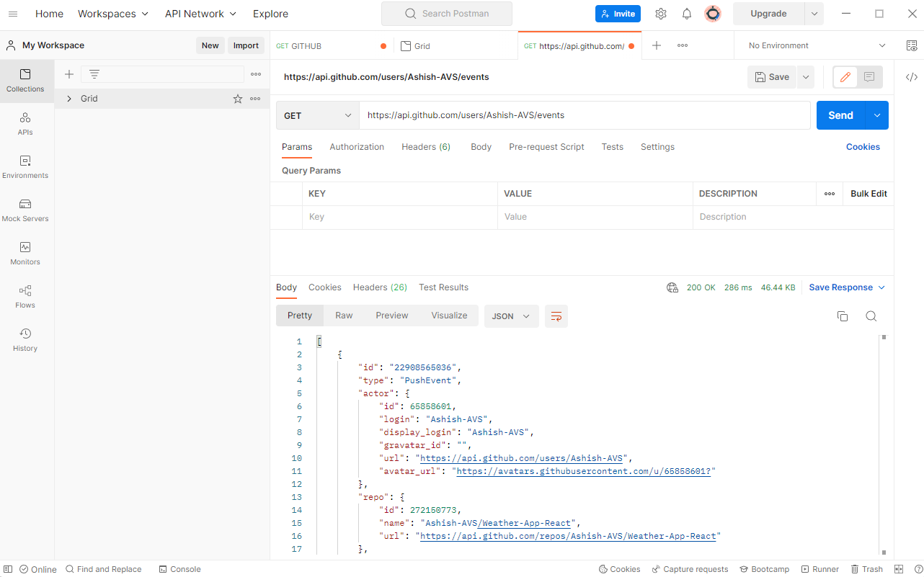
Task: Expand the Grid collection tree
Action: tap(69, 99)
